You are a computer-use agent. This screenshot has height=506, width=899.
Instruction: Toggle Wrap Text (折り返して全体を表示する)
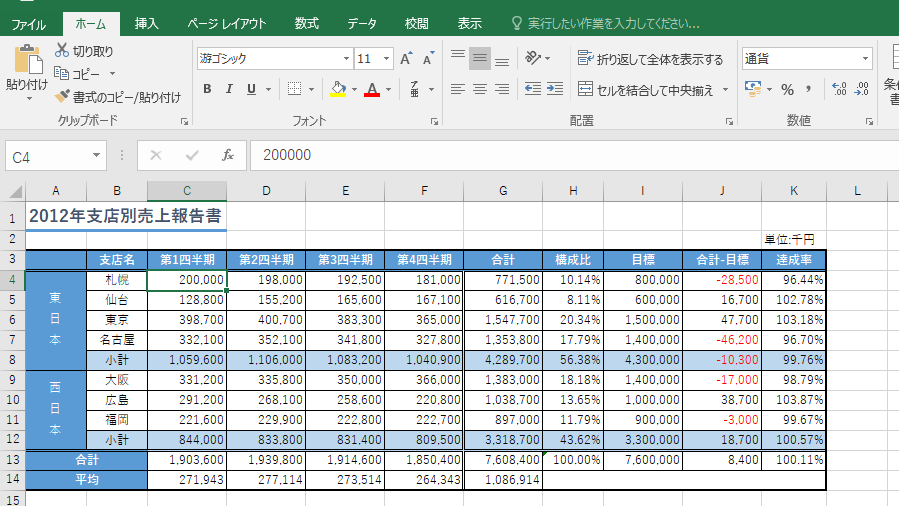pos(650,59)
